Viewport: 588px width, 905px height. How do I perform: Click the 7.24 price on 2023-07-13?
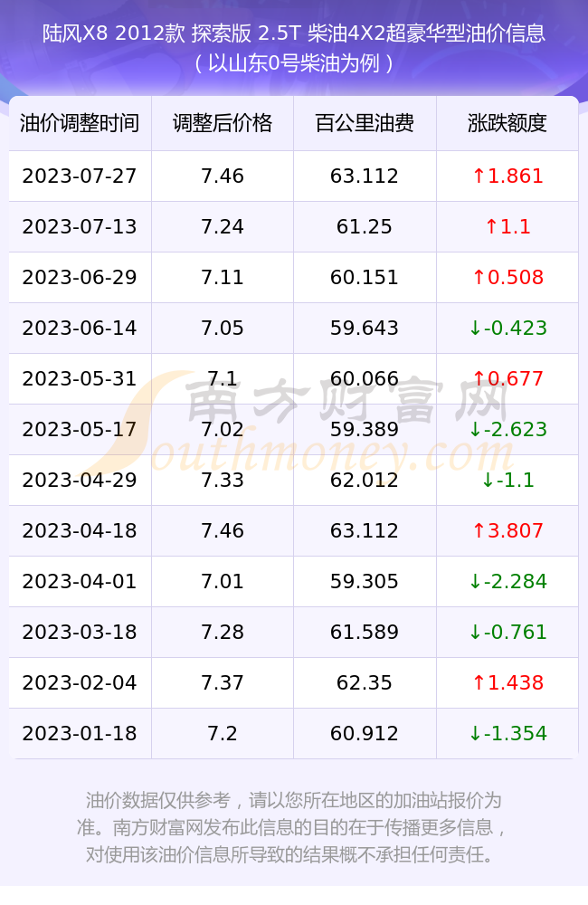223,226
